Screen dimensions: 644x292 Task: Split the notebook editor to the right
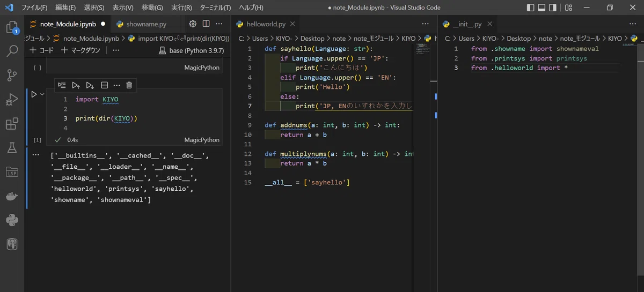(206, 24)
